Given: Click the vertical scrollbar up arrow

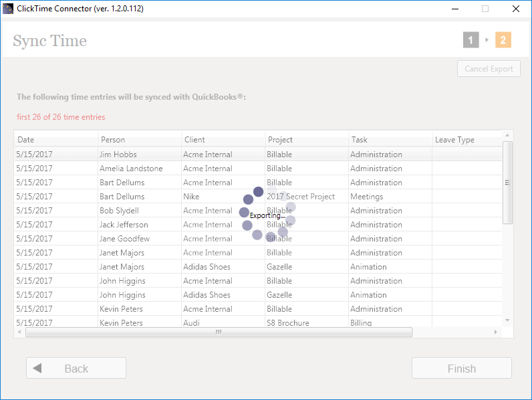Looking at the screenshot, I should click(507, 135).
